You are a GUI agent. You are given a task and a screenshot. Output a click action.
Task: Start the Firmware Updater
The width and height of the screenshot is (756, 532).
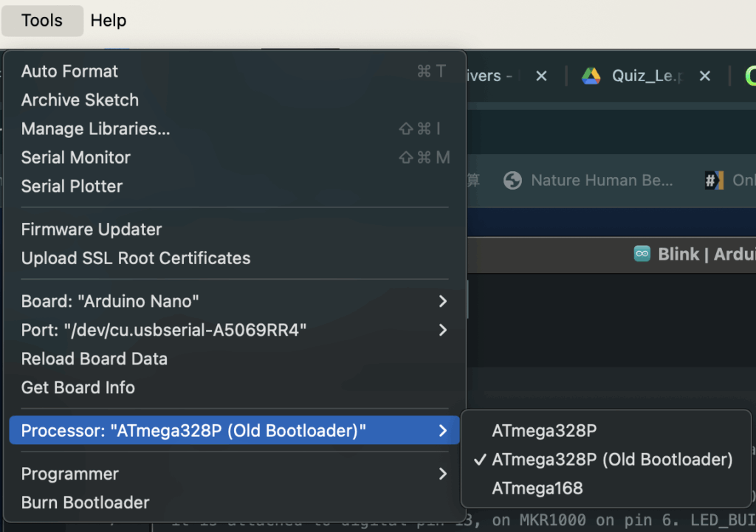[x=234, y=229]
